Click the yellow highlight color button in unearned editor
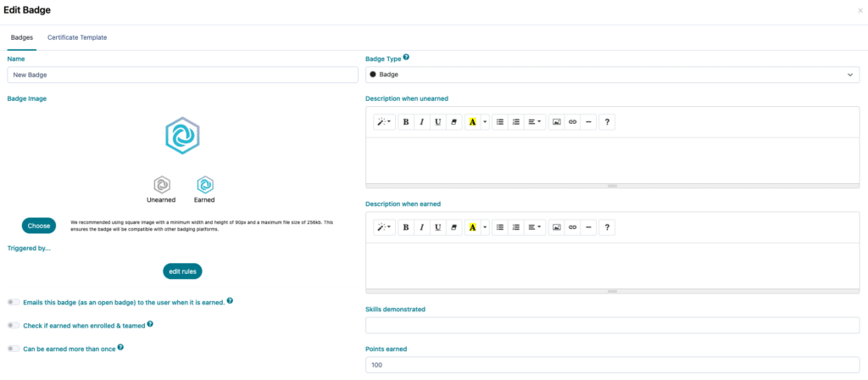 click(472, 122)
